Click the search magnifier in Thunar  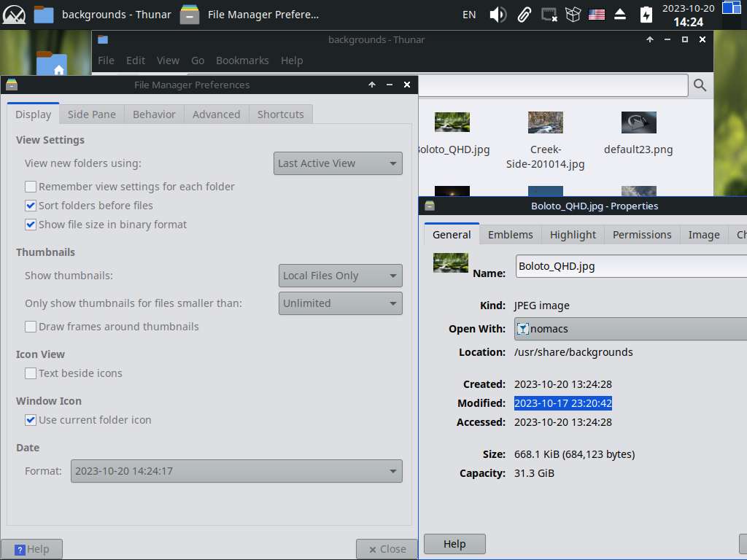700,85
